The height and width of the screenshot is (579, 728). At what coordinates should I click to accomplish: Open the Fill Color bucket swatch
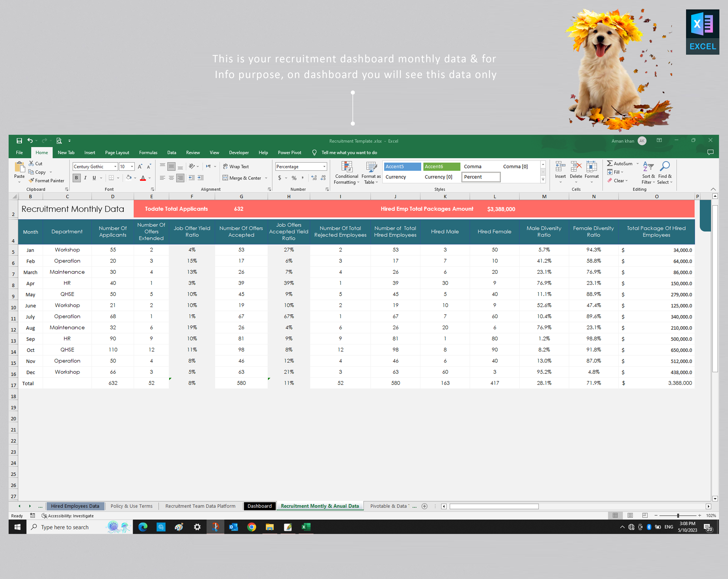(x=129, y=178)
